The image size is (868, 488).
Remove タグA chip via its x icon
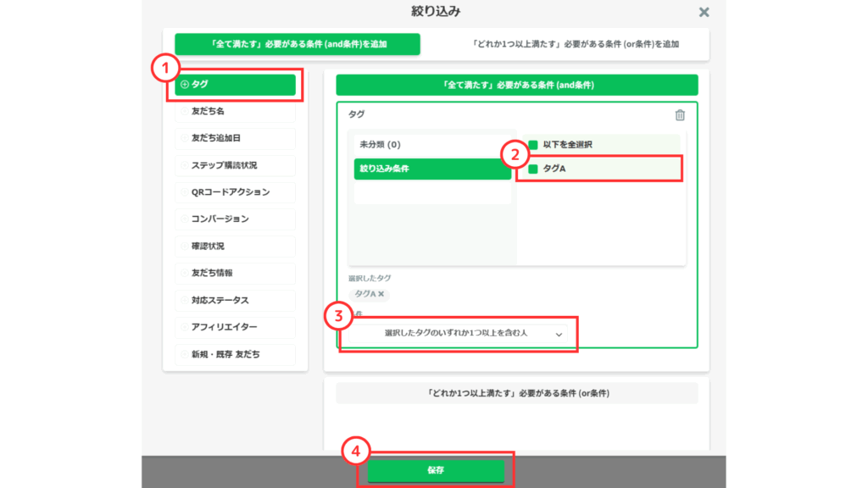click(x=381, y=294)
